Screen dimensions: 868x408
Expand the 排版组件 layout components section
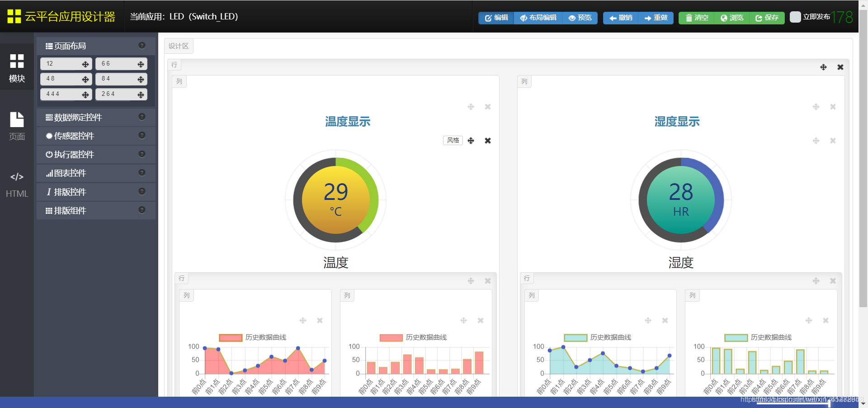tap(96, 210)
